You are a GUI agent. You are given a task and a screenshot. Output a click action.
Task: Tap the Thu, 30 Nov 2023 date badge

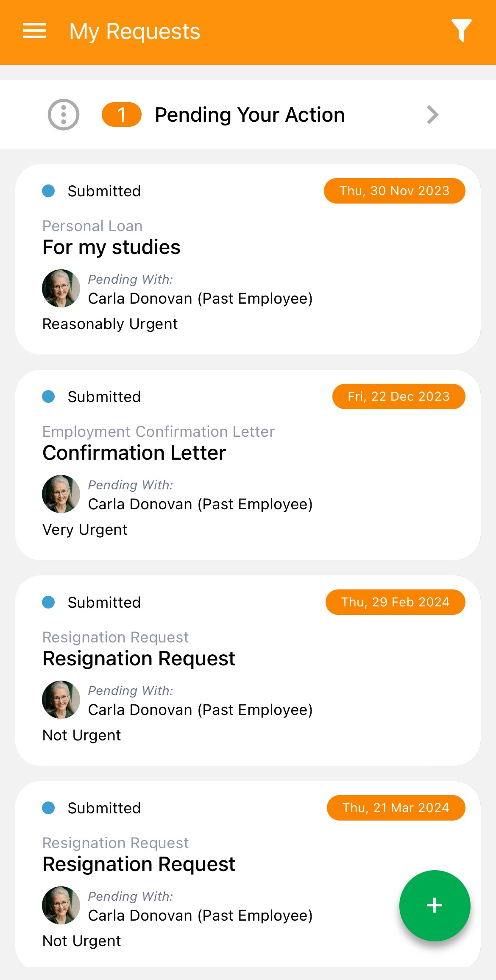click(x=394, y=191)
